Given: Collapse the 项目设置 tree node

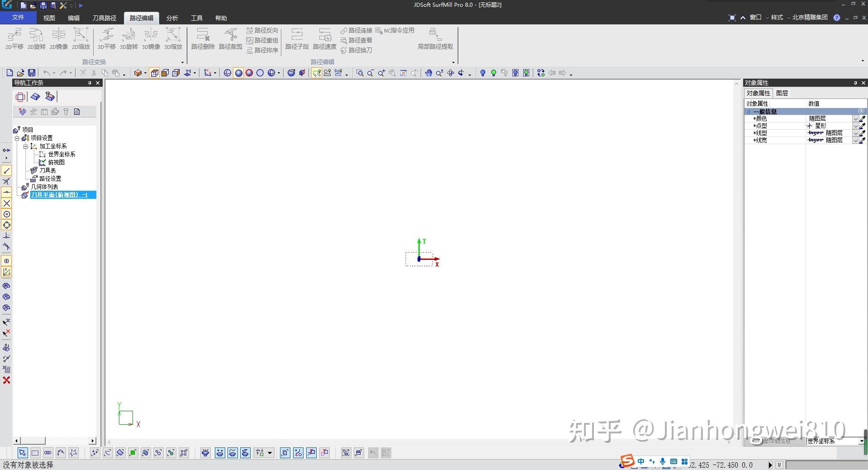Looking at the screenshot, I should pos(17,138).
